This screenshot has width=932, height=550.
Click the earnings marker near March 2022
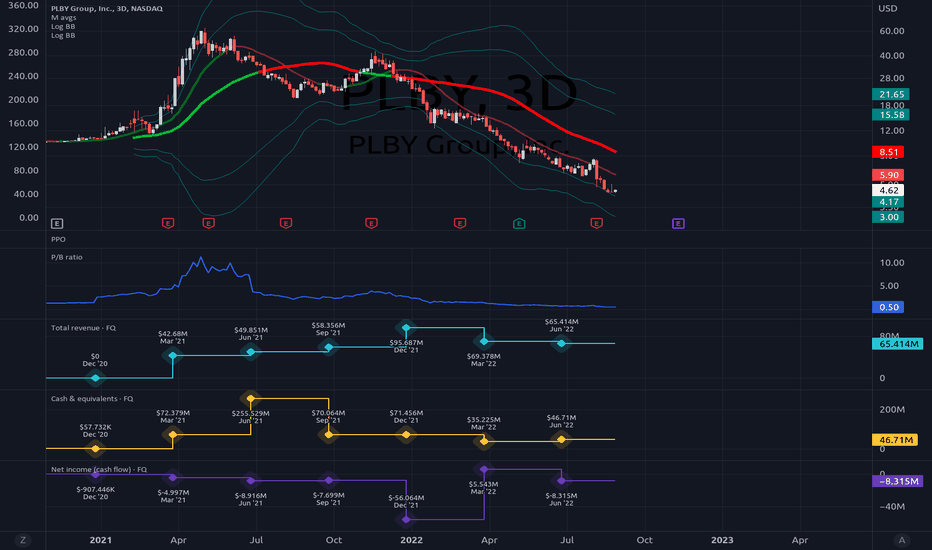coord(460,224)
